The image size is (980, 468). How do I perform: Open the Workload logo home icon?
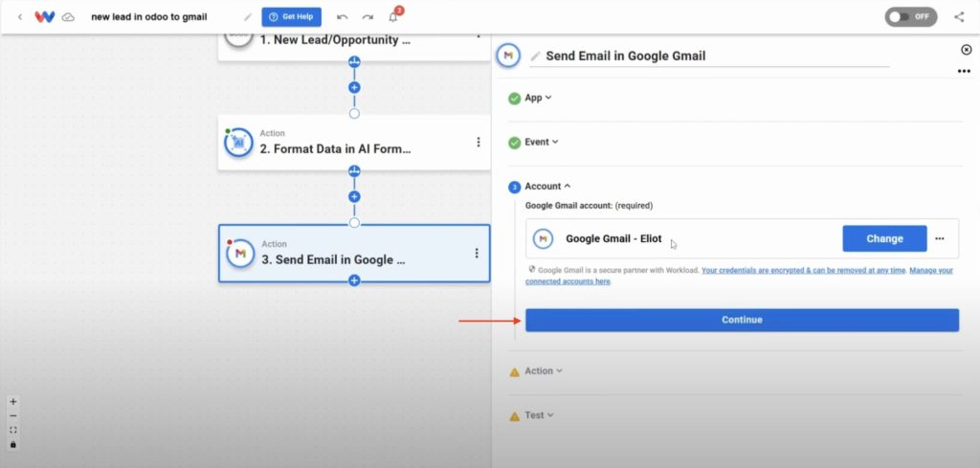click(44, 17)
